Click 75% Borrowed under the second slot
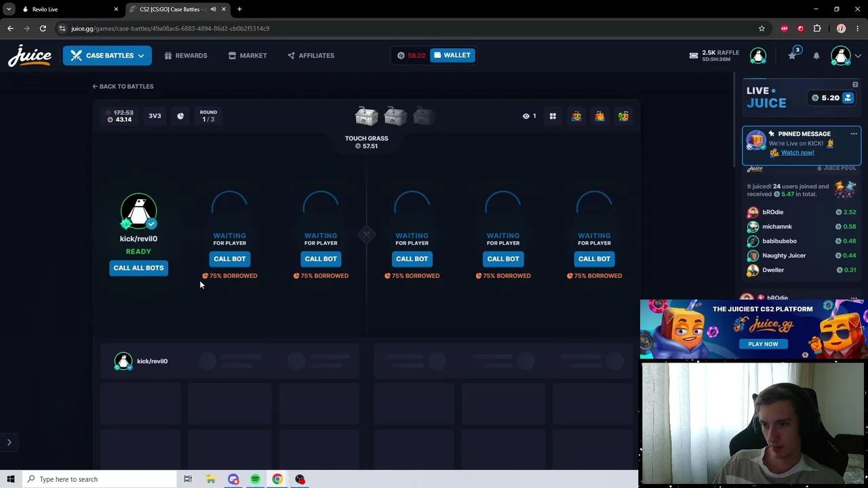 click(x=230, y=276)
